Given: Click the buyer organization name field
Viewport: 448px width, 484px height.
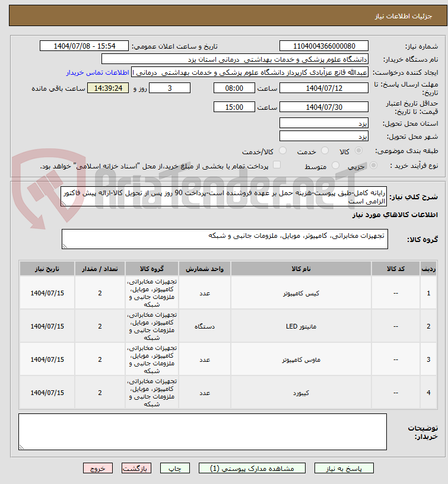Looking at the screenshot, I should click(235, 59).
